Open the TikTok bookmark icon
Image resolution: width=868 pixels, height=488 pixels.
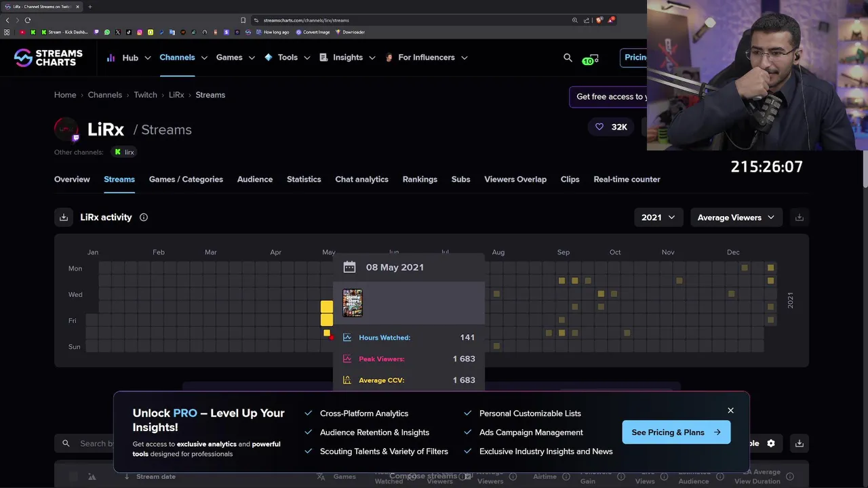tap(129, 32)
